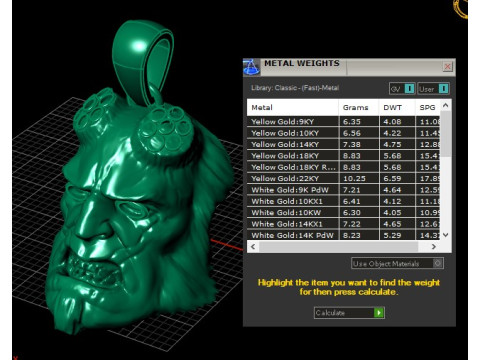Click the 8.23 grams cell
The image size is (480, 360).
tap(359, 235)
